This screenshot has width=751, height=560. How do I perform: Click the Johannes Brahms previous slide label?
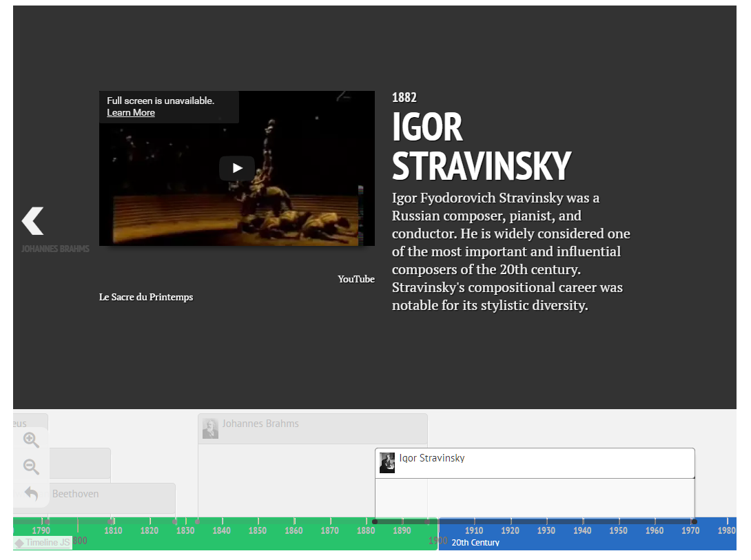tap(55, 249)
